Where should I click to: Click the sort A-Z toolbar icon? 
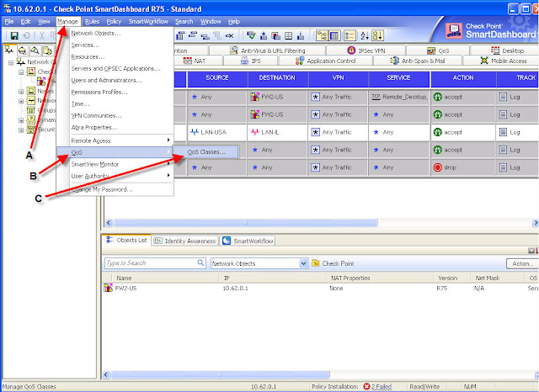point(365,35)
